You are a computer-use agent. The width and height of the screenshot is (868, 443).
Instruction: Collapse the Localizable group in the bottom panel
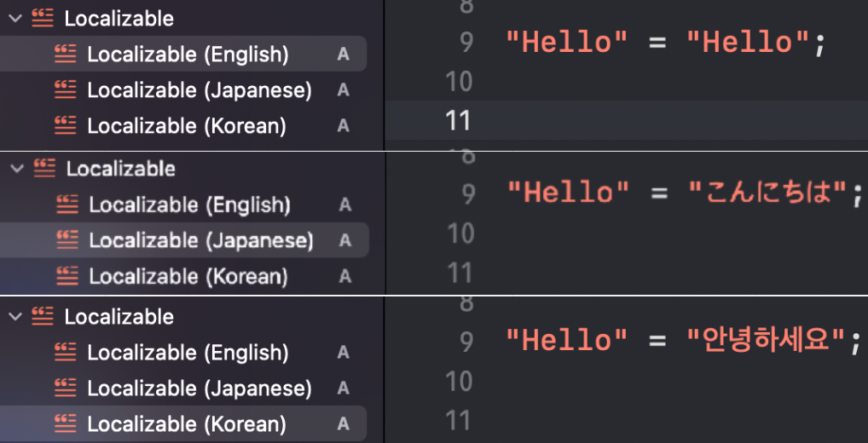(x=14, y=317)
